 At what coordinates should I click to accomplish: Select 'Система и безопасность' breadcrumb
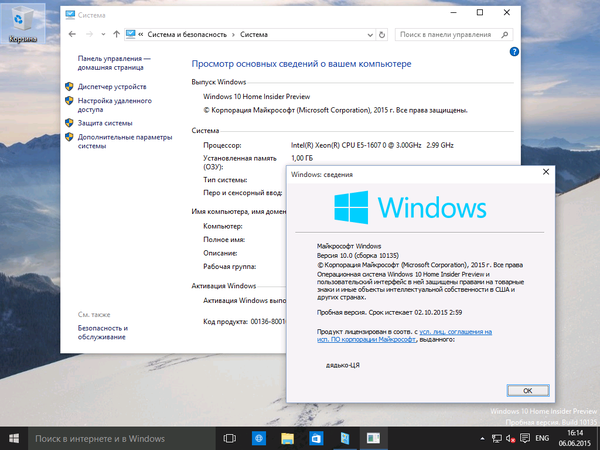pyautogui.click(x=187, y=34)
